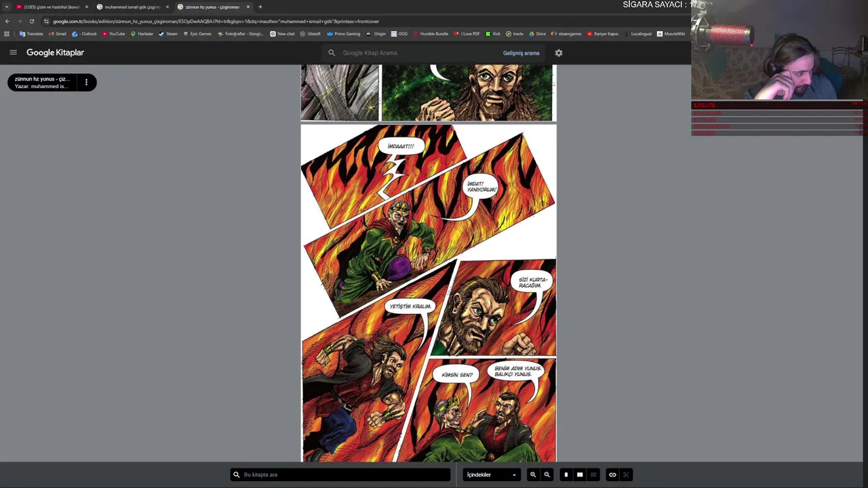Open the settings gear icon

tap(559, 53)
